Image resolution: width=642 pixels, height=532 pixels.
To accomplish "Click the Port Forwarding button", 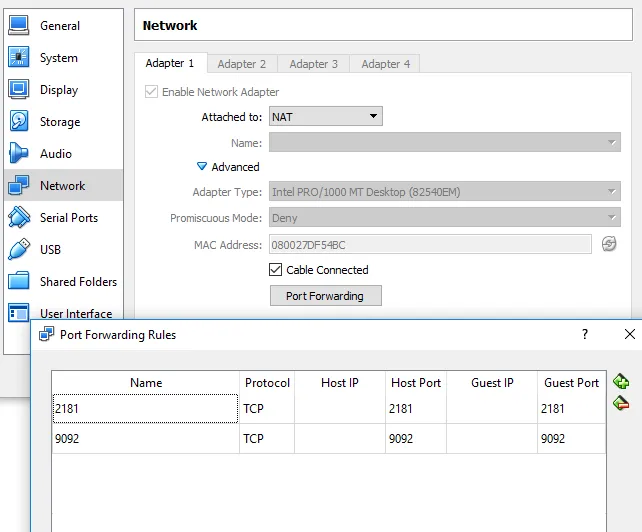I will pyautogui.click(x=326, y=296).
